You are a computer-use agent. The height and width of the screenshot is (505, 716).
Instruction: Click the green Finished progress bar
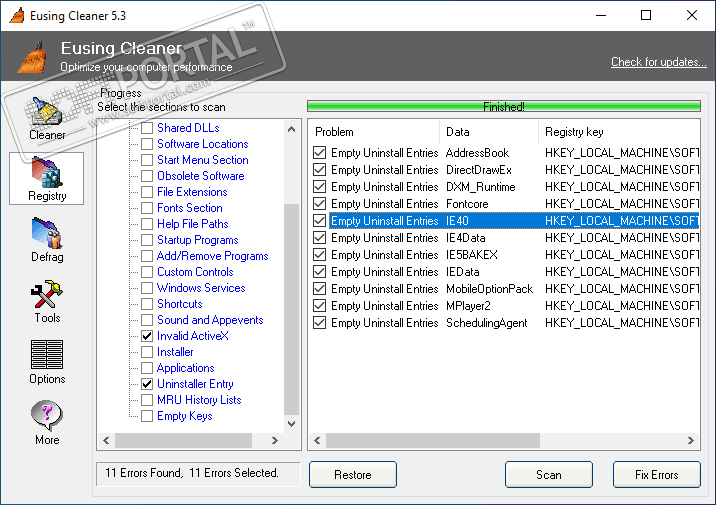pyautogui.click(x=504, y=106)
